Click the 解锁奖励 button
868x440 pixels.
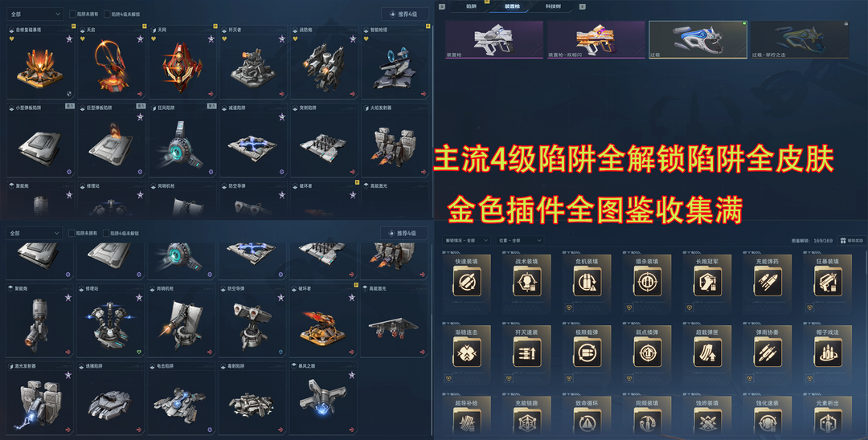tap(851, 240)
